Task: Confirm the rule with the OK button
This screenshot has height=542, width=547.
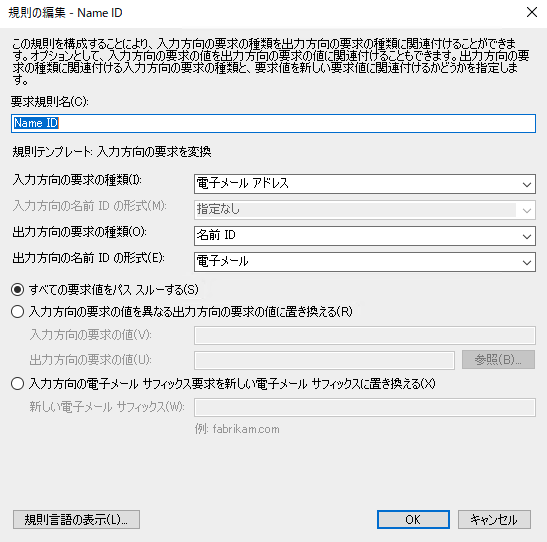Action: pos(413,520)
